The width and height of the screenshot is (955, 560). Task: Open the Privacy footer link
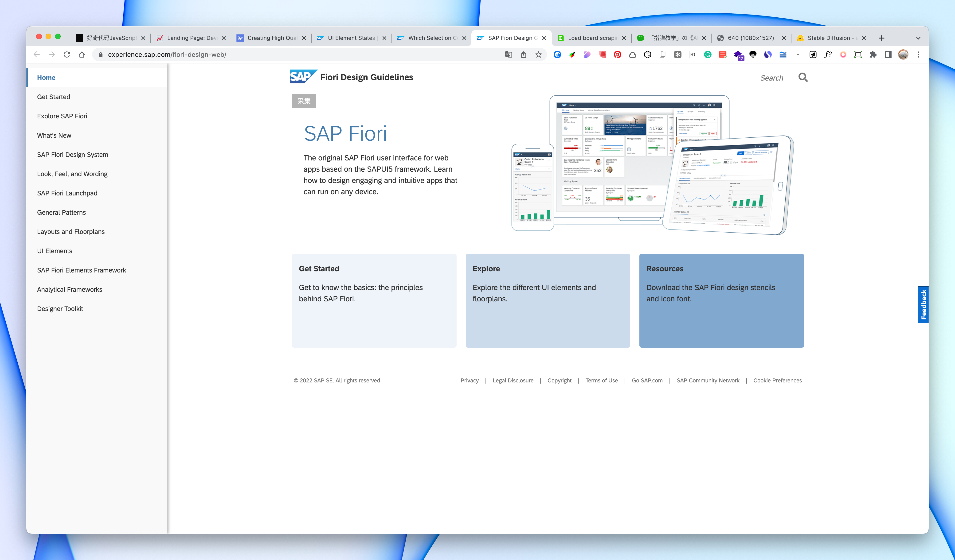pyautogui.click(x=470, y=380)
